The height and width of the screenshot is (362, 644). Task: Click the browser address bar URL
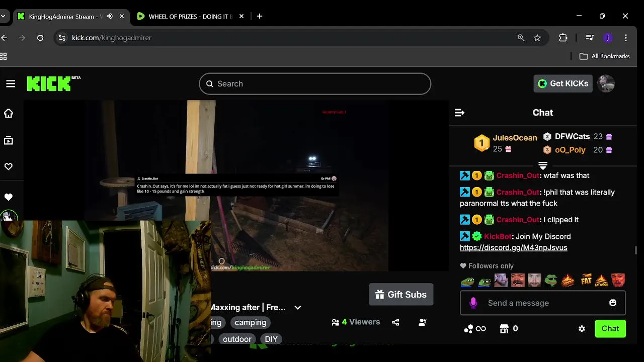click(112, 38)
